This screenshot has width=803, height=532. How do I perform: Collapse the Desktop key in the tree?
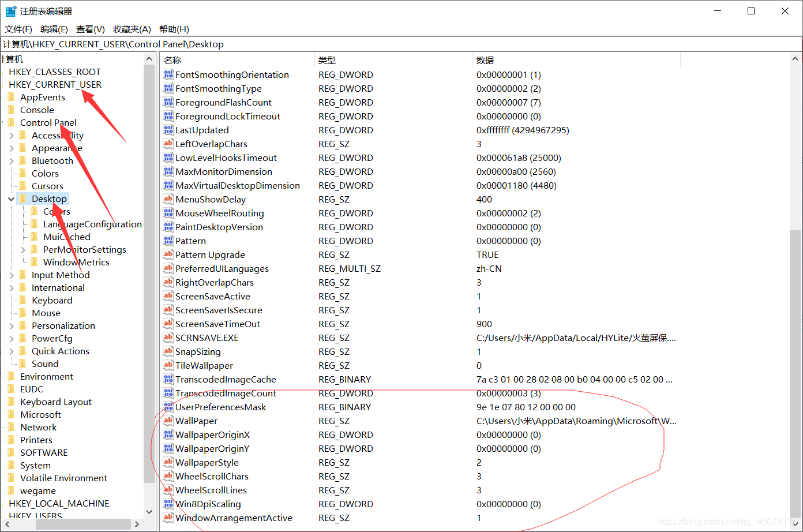(x=12, y=199)
